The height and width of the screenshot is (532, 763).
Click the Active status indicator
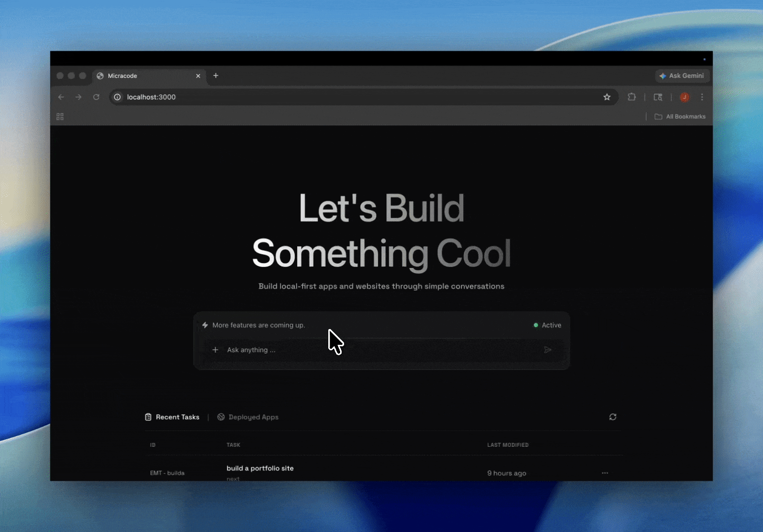coord(547,325)
